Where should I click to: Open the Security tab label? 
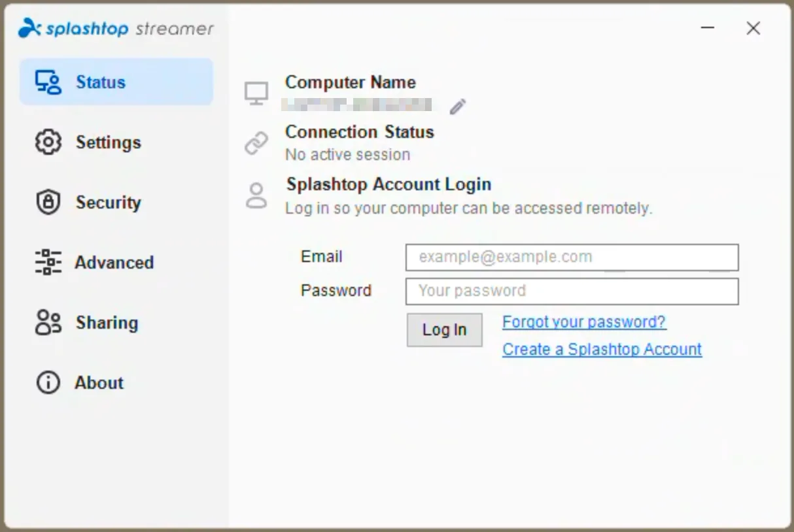tap(108, 203)
